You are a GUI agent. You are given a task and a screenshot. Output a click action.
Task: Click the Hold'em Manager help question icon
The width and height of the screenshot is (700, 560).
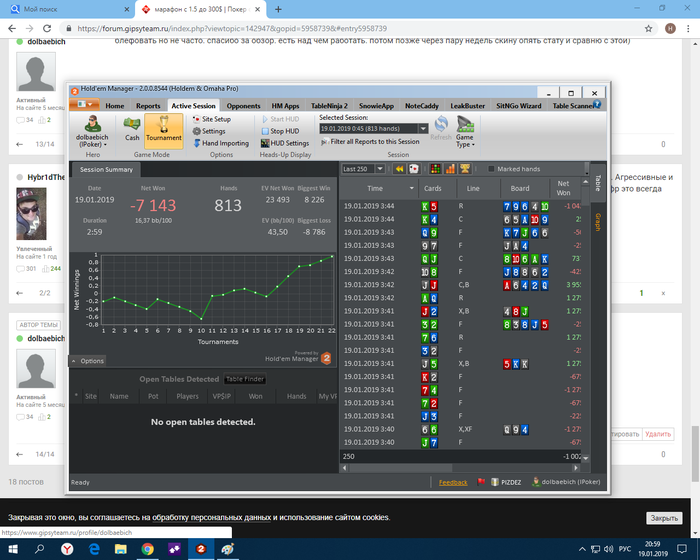(597, 104)
